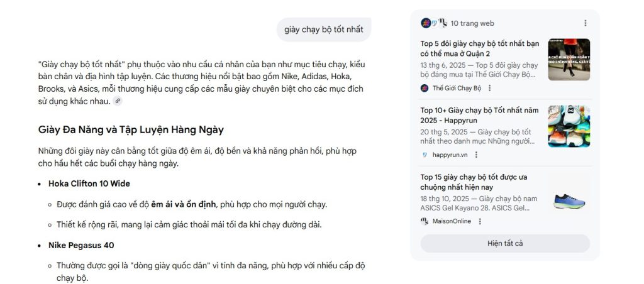This screenshot has width=644, height=284.
Task: Open more options next to Thế Giới Chạy Bộ
Action: [x=490, y=88]
